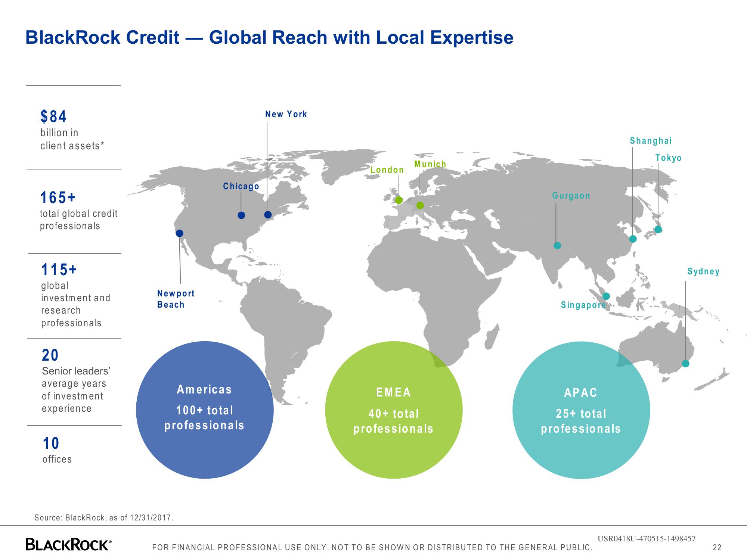Click 'global investment and research professionals' text
The image size is (747, 560).
pyautogui.click(x=76, y=304)
